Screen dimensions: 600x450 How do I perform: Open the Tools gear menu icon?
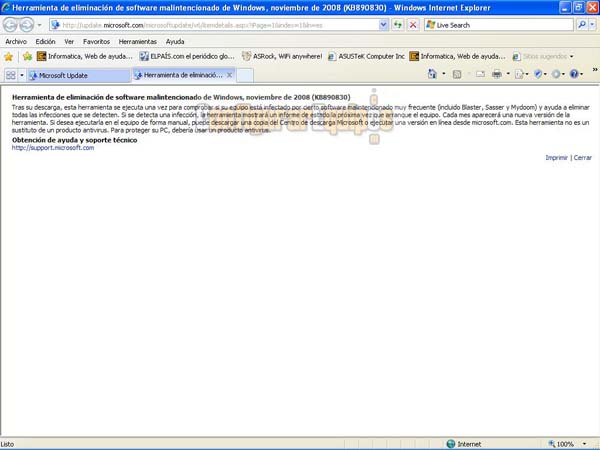[558, 74]
